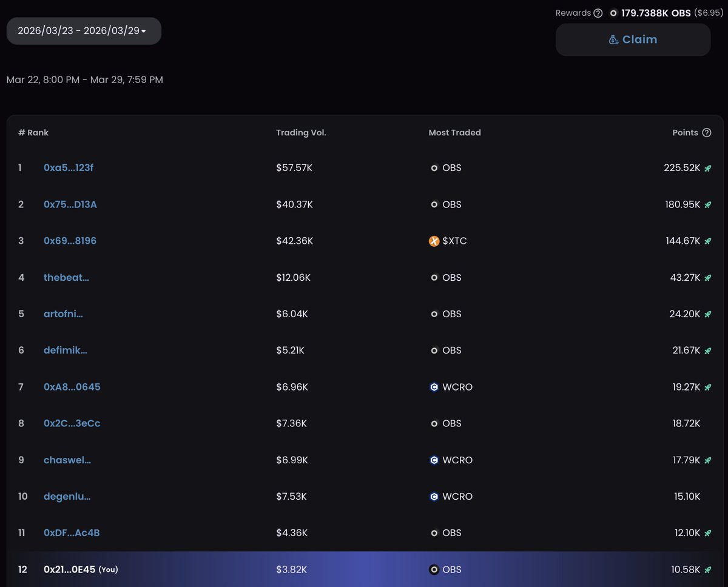The image size is (728, 587).
Task: Click the OBS token icon in 0x2C...3eCc row
Action: pyautogui.click(x=434, y=423)
